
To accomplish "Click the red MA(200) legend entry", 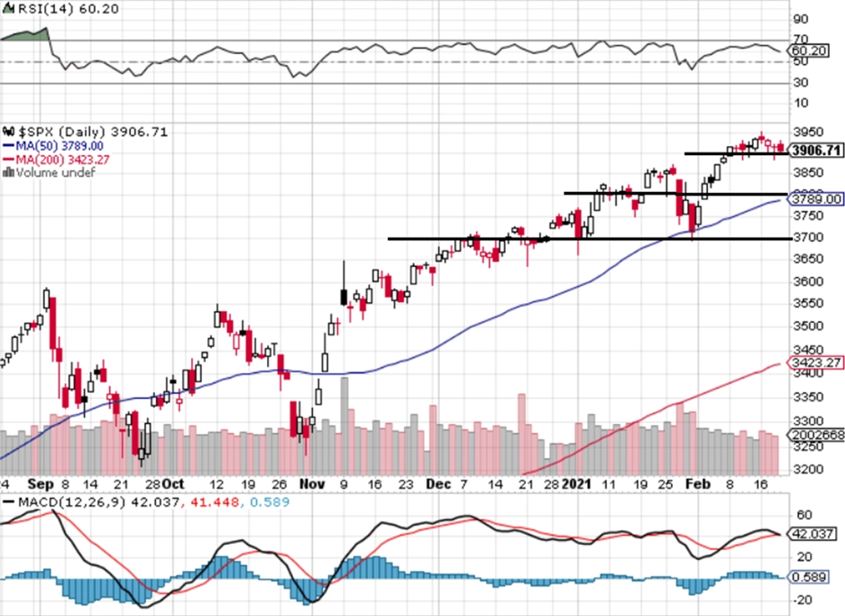I will click(x=56, y=160).
